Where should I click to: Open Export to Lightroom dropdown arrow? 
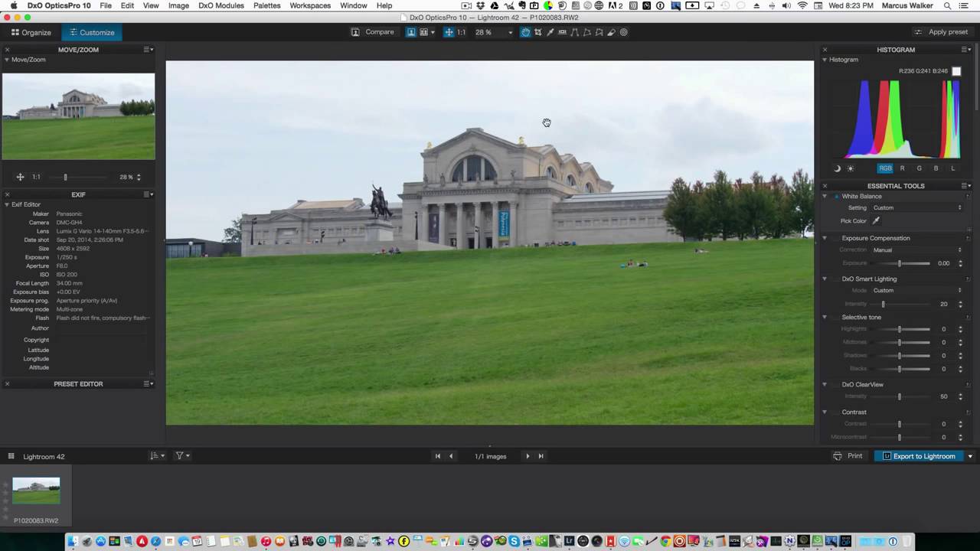point(970,456)
